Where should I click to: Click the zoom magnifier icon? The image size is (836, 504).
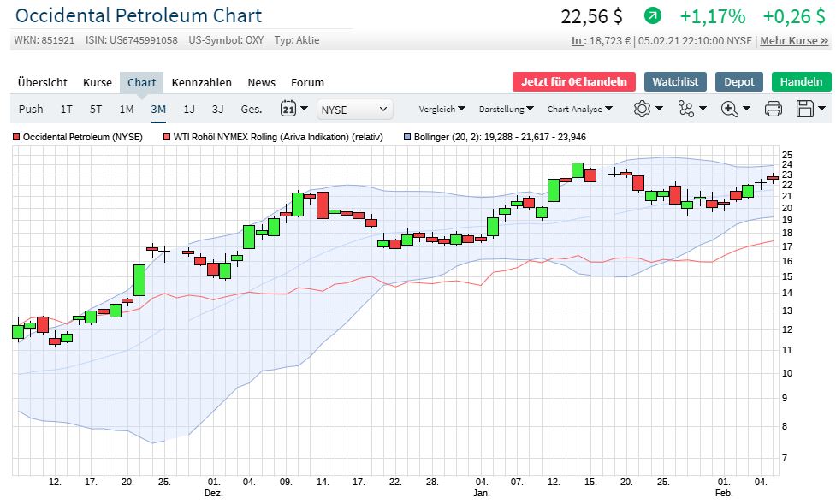pos(730,109)
